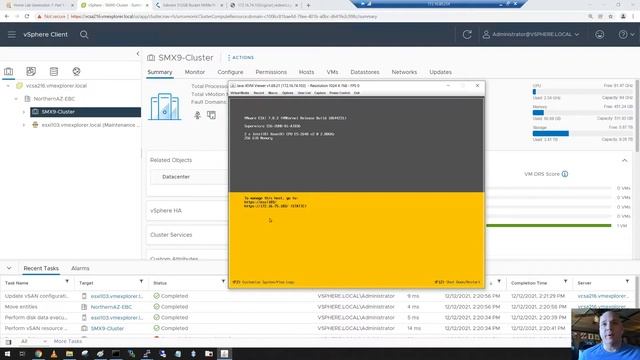Collapse the Recent Tasks bottom panel

(9, 269)
